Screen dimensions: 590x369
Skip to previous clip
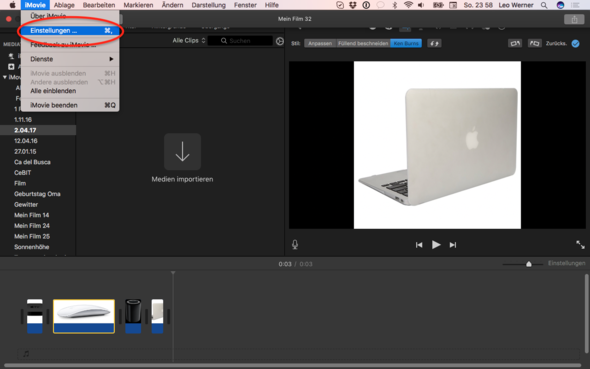(x=419, y=245)
